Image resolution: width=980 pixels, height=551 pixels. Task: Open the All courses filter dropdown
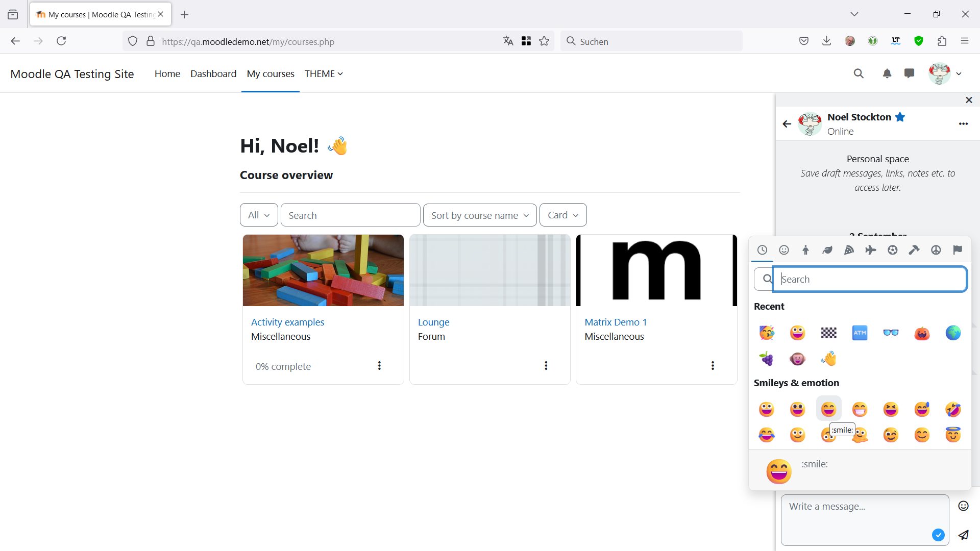point(259,215)
